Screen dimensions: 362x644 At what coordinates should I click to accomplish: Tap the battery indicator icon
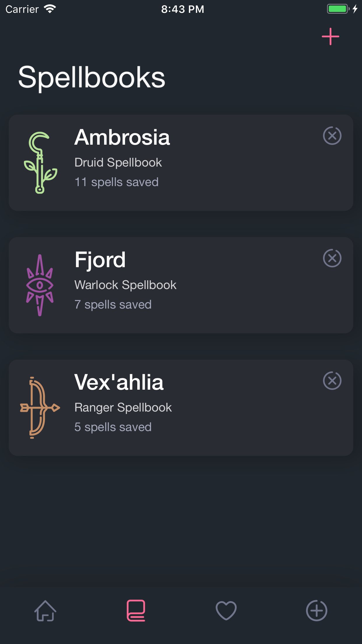pos(338,9)
